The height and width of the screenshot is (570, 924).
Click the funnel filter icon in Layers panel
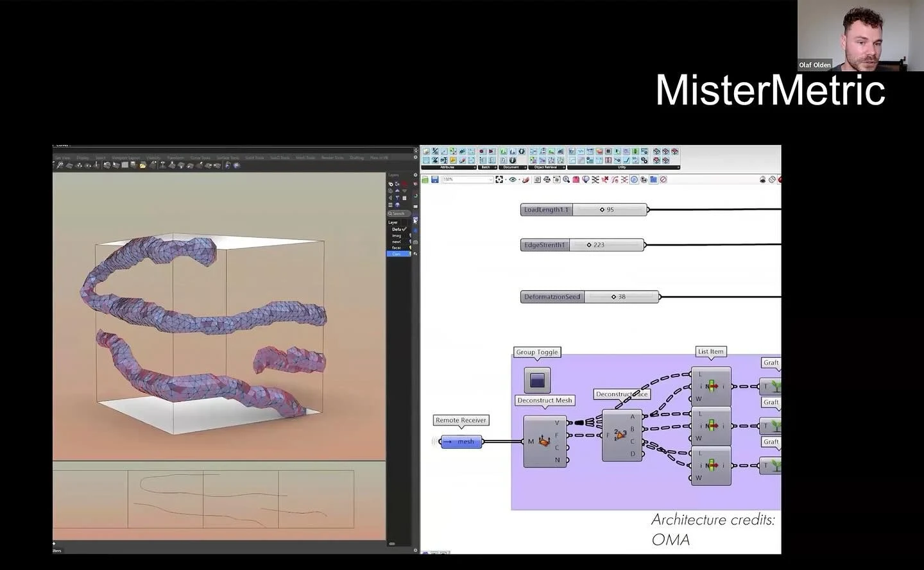(397, 197)
